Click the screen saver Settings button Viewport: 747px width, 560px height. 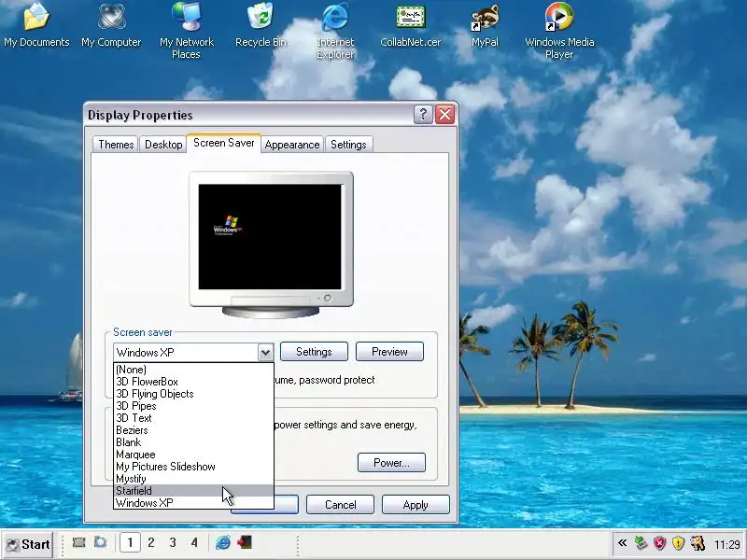coord(314,352)
